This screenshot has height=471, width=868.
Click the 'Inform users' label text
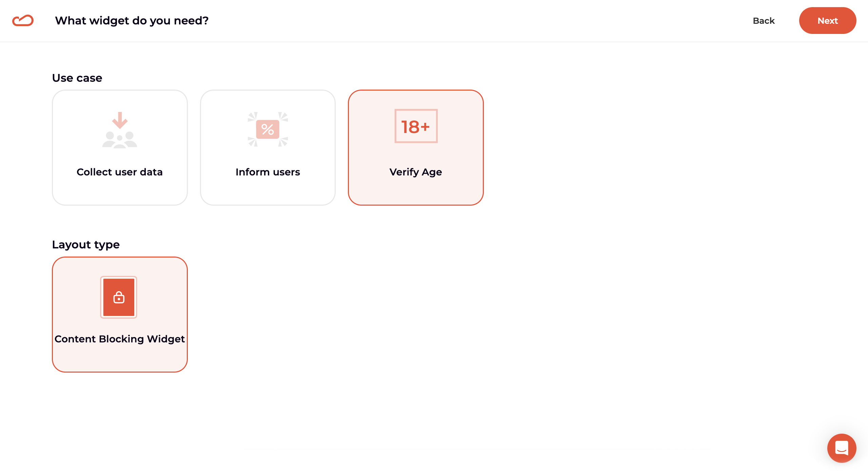[x=268, y=172]
